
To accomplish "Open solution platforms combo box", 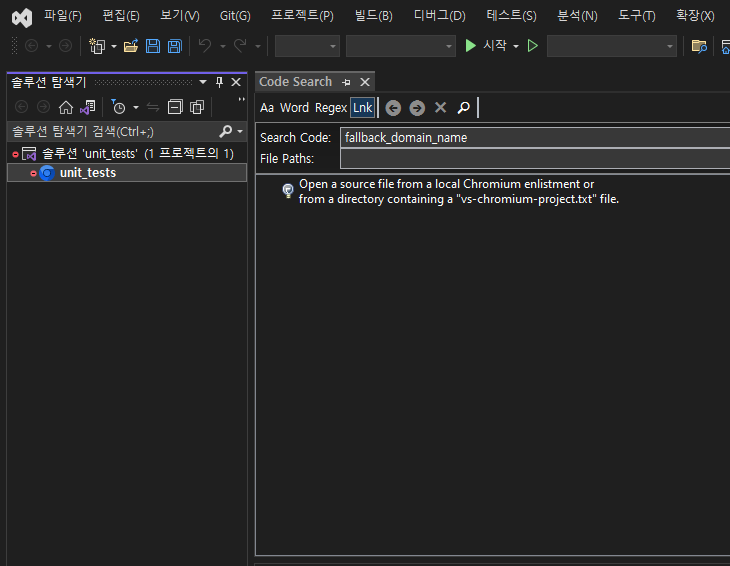I will point(400,46).
